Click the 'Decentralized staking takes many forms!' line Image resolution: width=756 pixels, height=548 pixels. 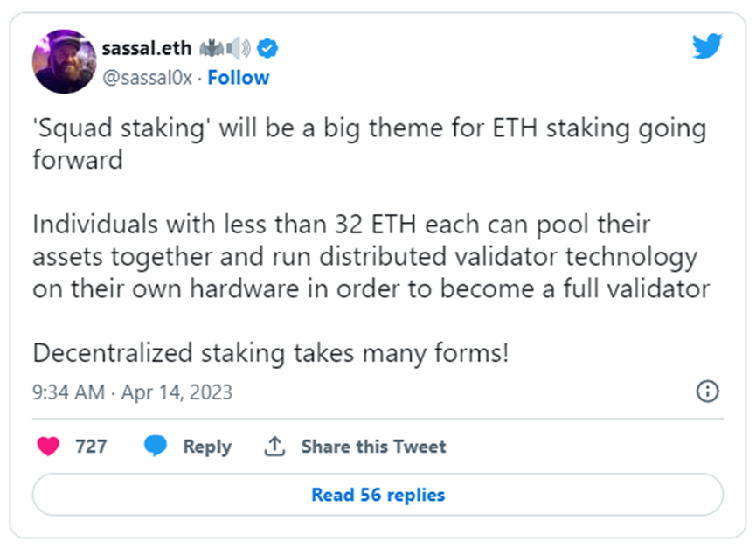coord(270,353)
